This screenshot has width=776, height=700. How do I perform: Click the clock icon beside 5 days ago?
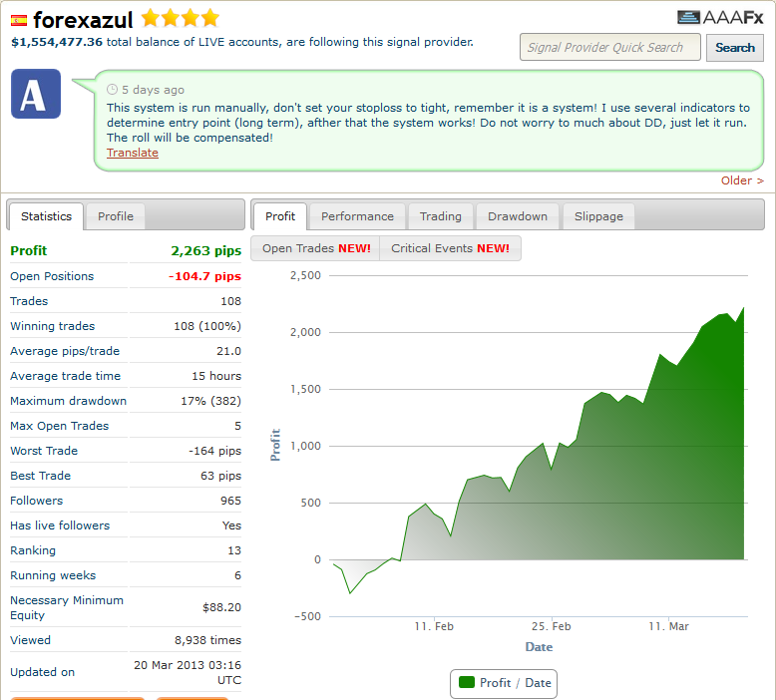coord(113,90)
